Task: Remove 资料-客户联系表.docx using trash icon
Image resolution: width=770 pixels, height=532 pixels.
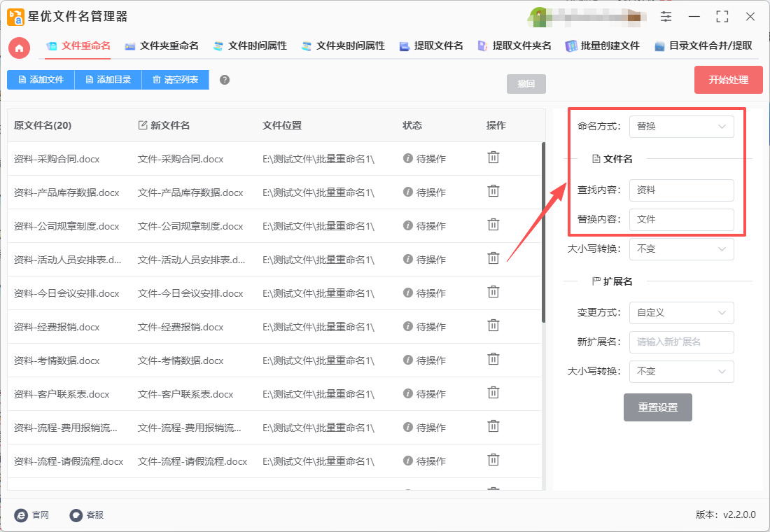Action: (x=493, y=393)
